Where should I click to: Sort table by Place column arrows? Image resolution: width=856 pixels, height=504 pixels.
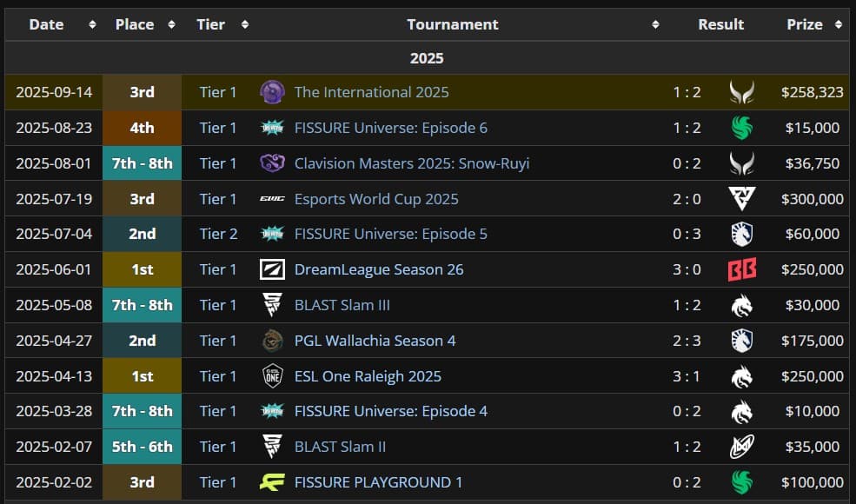[171, 25]
